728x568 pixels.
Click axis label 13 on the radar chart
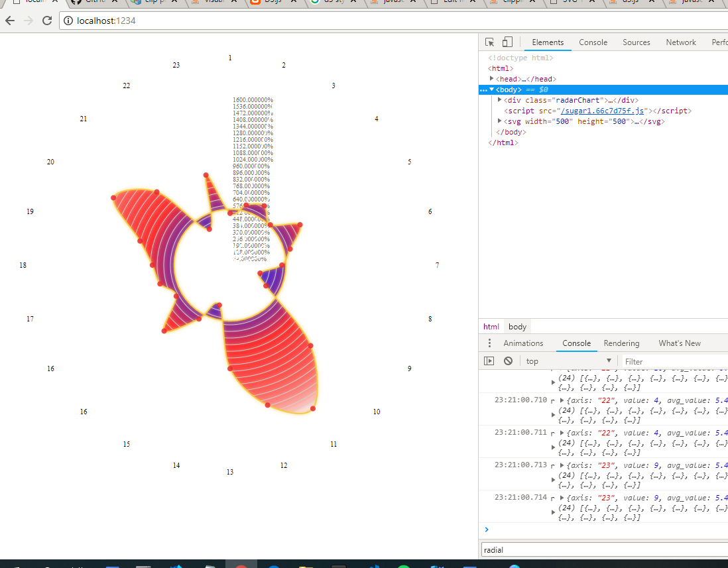(x=230, y=473)
